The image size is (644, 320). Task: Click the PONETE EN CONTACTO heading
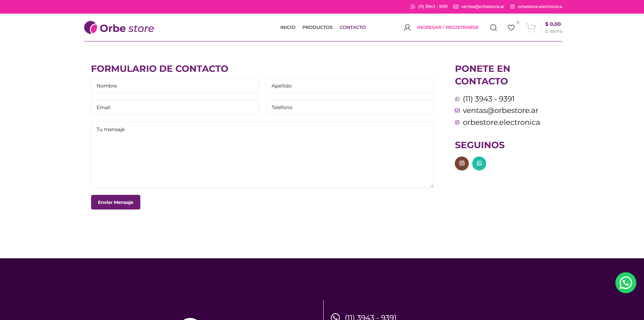click(482, 75)
